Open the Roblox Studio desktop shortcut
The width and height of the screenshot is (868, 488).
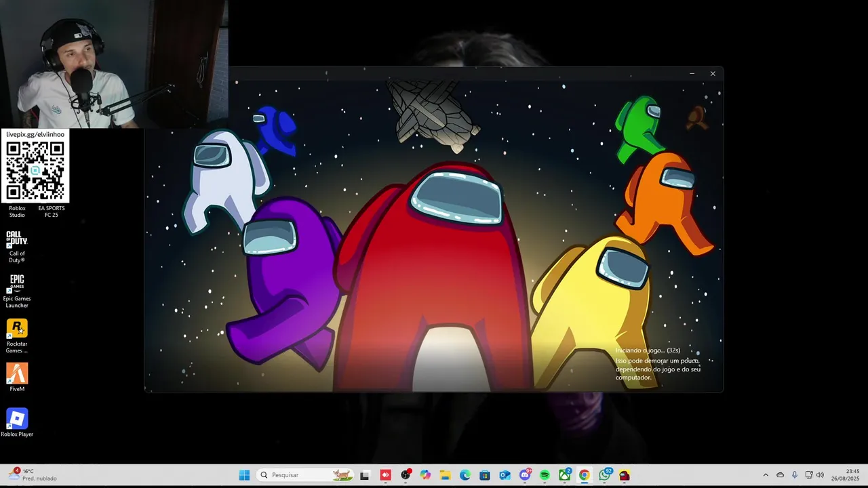tap(17, 211)
